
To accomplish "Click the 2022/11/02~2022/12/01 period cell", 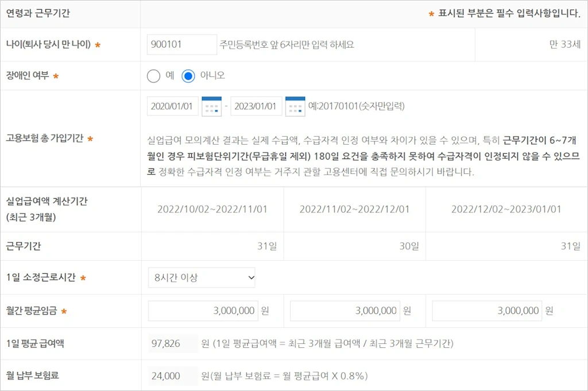I will [354, 209].
